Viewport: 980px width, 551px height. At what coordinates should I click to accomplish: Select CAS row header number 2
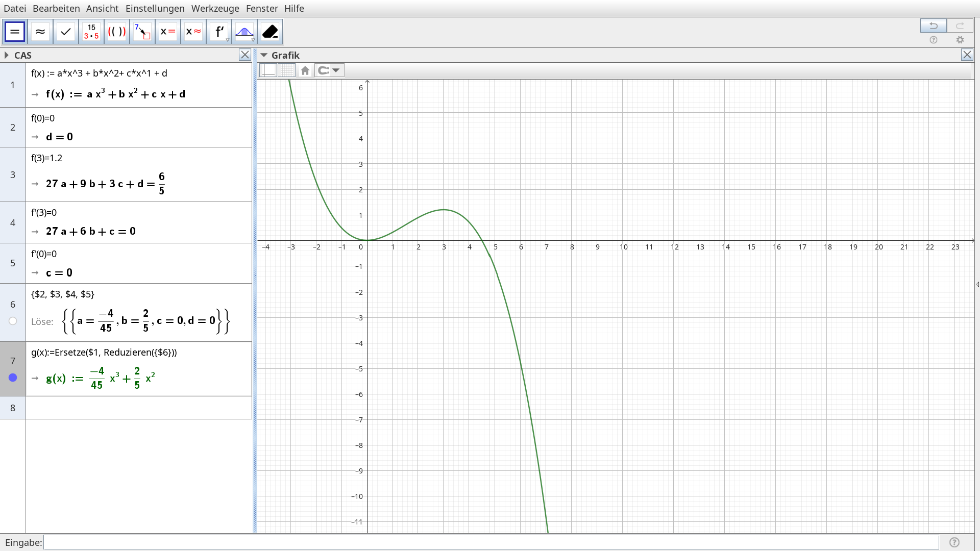click(13, 127)
